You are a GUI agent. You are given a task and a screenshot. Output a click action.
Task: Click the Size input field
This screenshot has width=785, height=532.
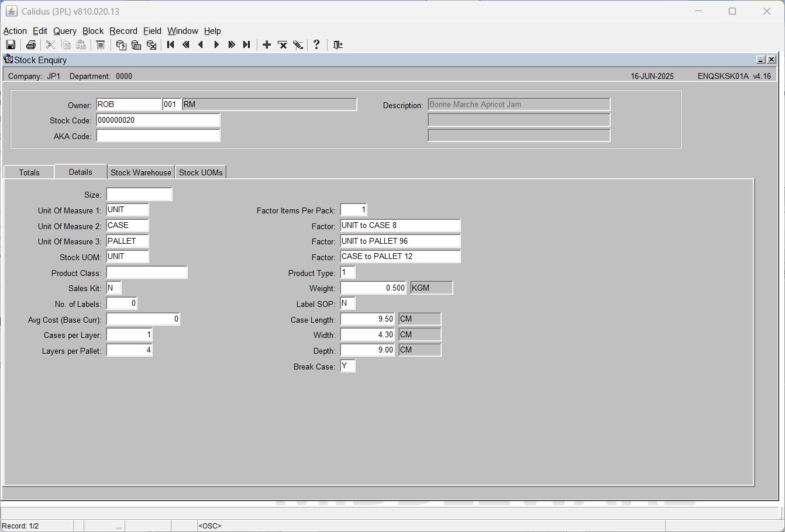coord(139,194)
